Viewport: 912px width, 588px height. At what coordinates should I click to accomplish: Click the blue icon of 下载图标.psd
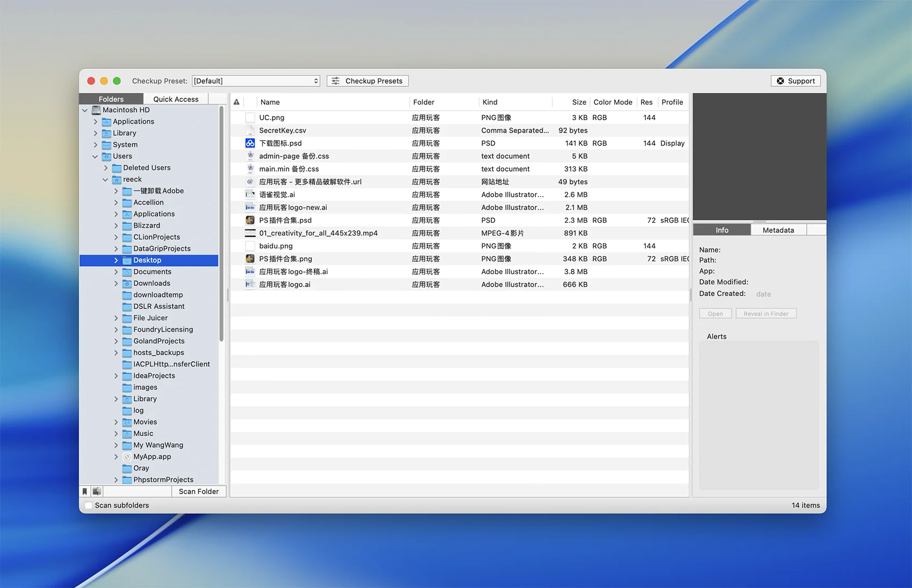point(250,143)
